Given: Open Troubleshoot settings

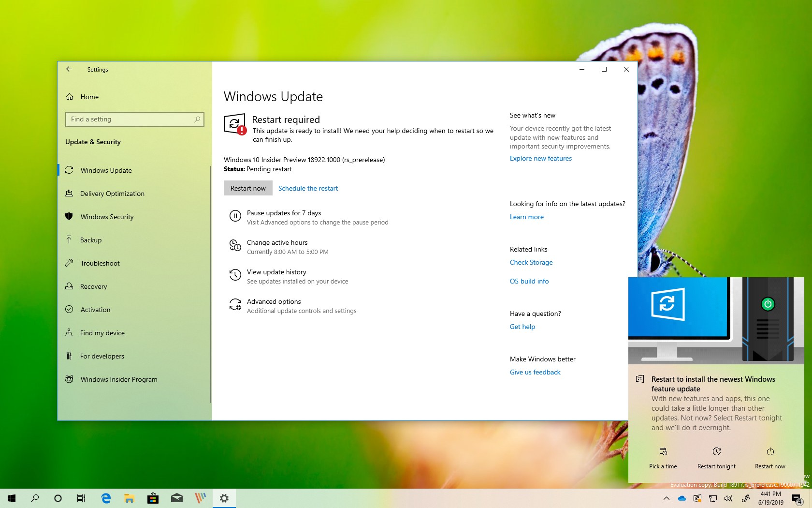Looking at the screenshot, I should [100, 263].
